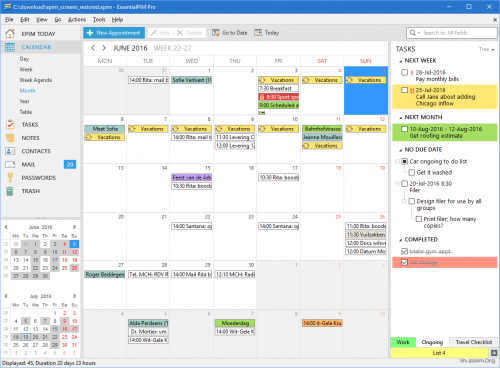The image size is (500, 368).
Task: Go forward in June 2016 mini calendar
Action: click(74, 227)
